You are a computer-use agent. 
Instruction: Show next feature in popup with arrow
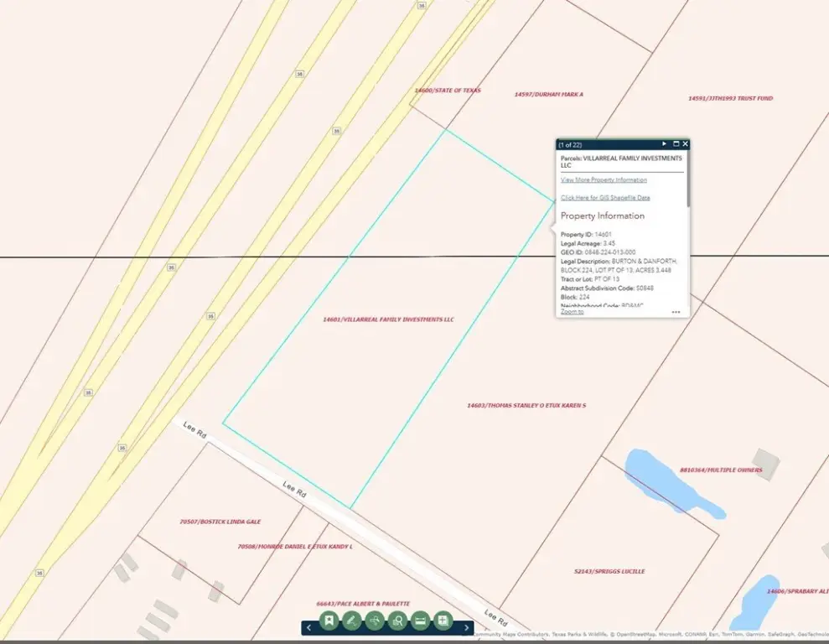click(x=665, y=144)
